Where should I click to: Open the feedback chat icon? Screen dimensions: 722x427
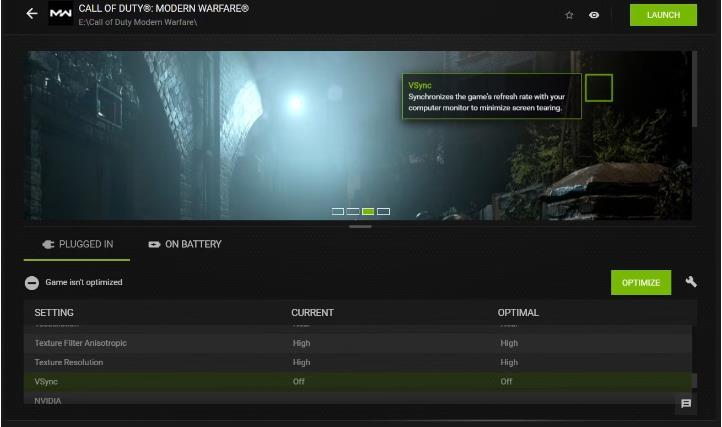[686, 404]
